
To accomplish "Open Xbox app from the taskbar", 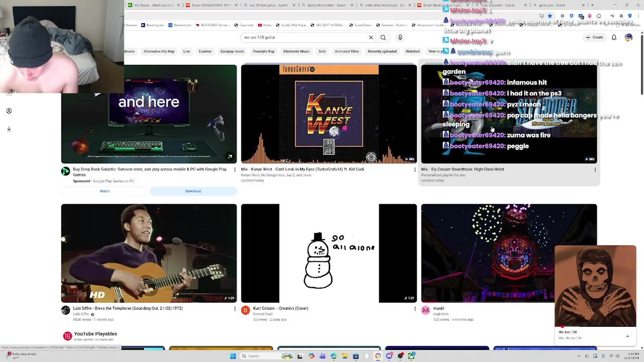I will 412,356.
